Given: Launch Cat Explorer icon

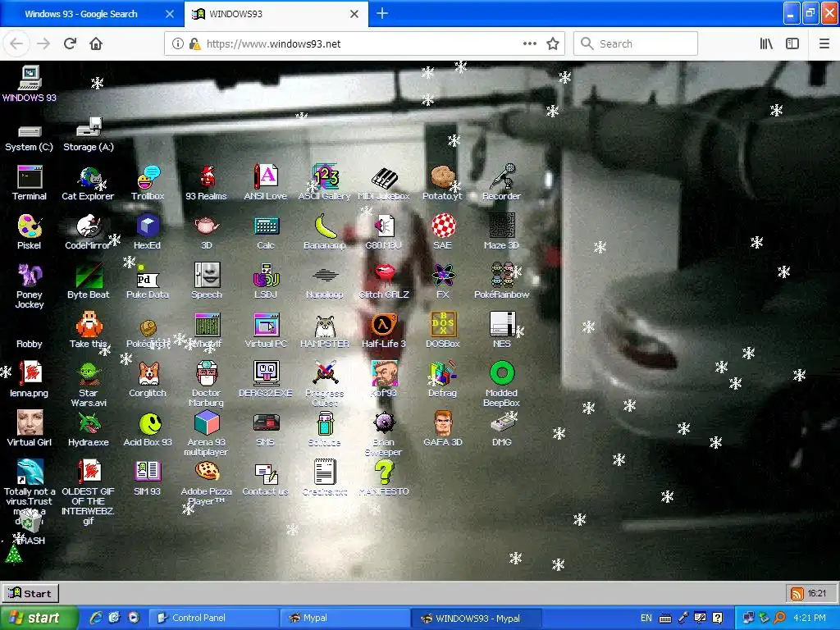Looking at the screenshot, I should pos(88,183).
